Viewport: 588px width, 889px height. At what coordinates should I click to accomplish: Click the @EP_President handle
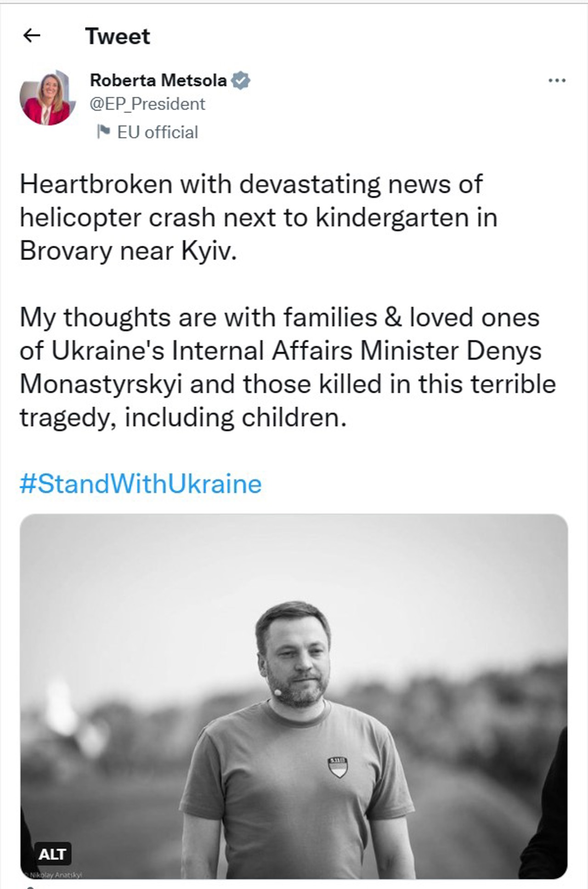[147, 104]
